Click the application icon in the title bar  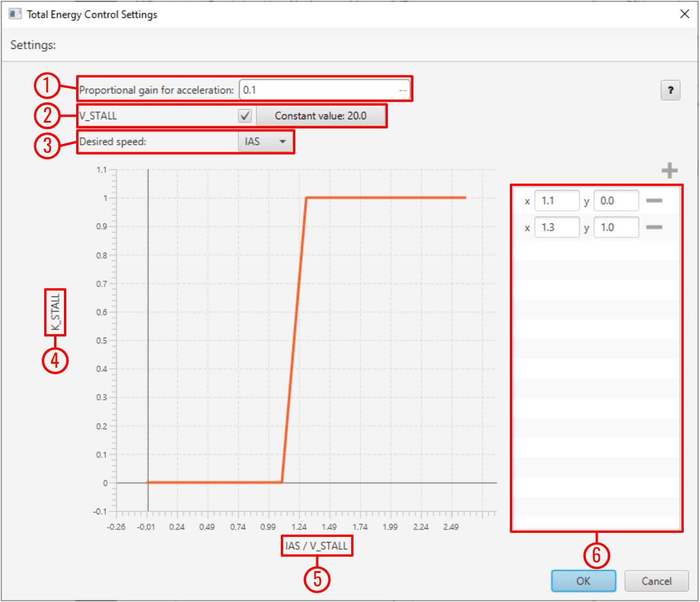[15, 15]
